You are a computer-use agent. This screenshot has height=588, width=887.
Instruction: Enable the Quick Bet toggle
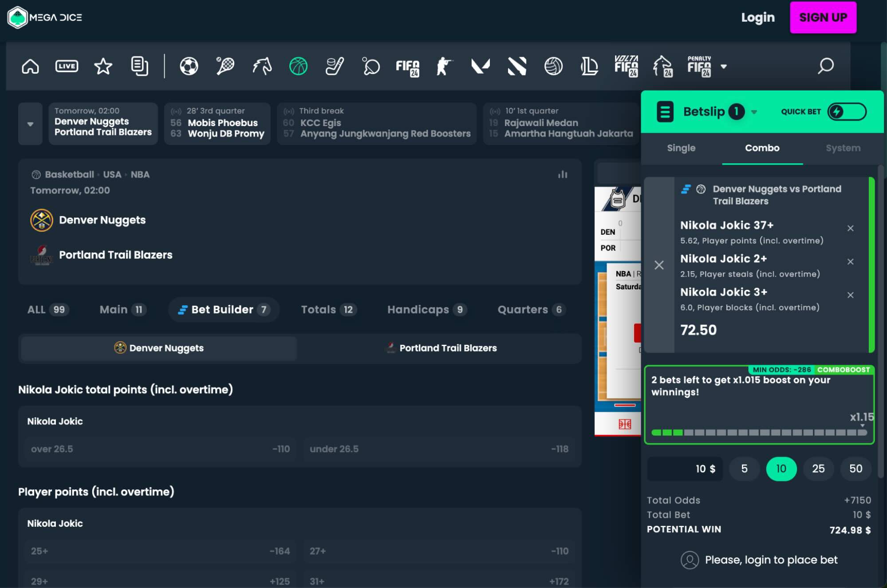[x=846, y=112]
